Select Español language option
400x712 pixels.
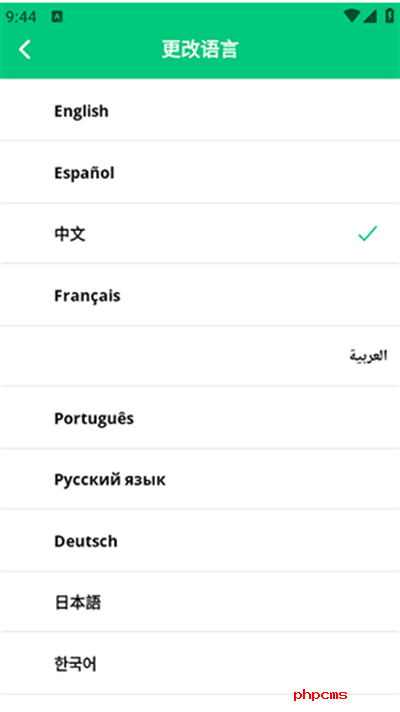[x=200, y=172]
